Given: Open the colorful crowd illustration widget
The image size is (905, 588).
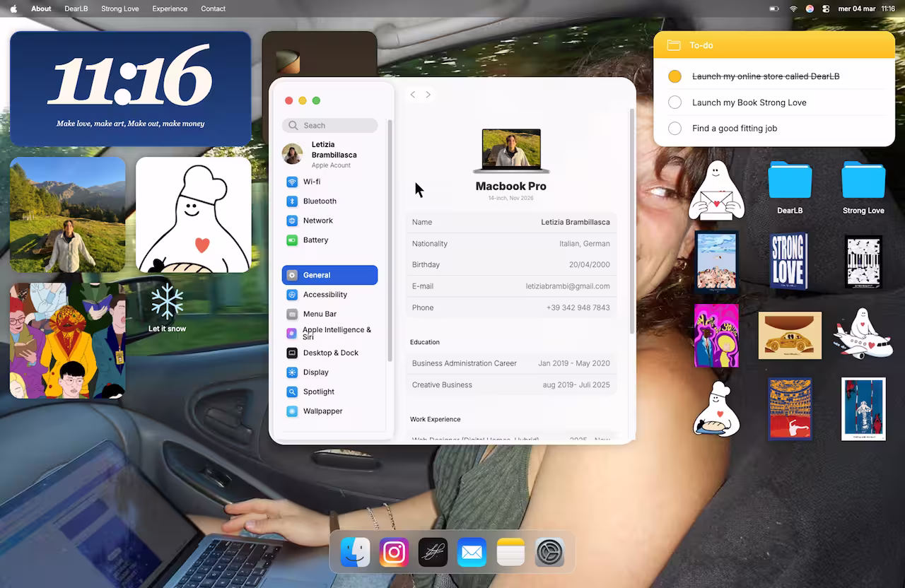Looking at the screenshot, I should tap(68, 341).
